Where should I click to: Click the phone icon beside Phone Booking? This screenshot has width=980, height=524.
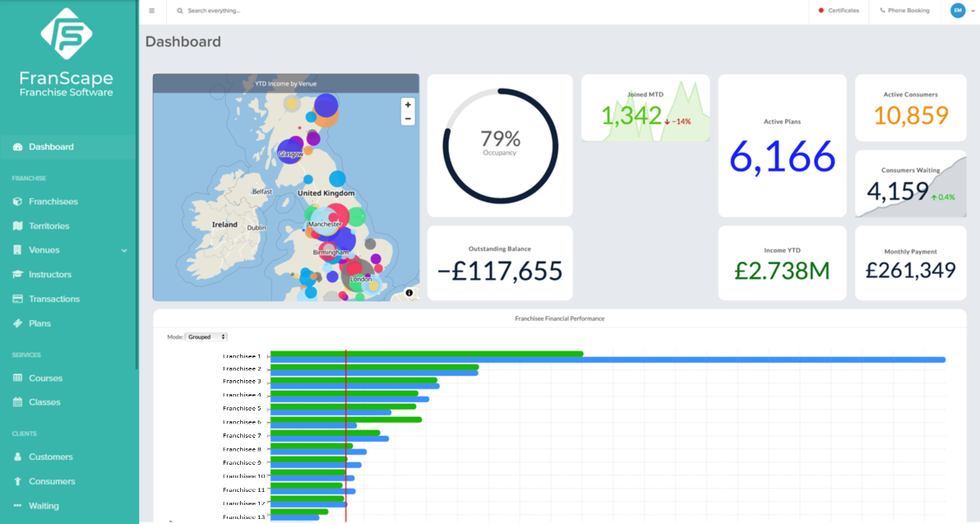883,11
